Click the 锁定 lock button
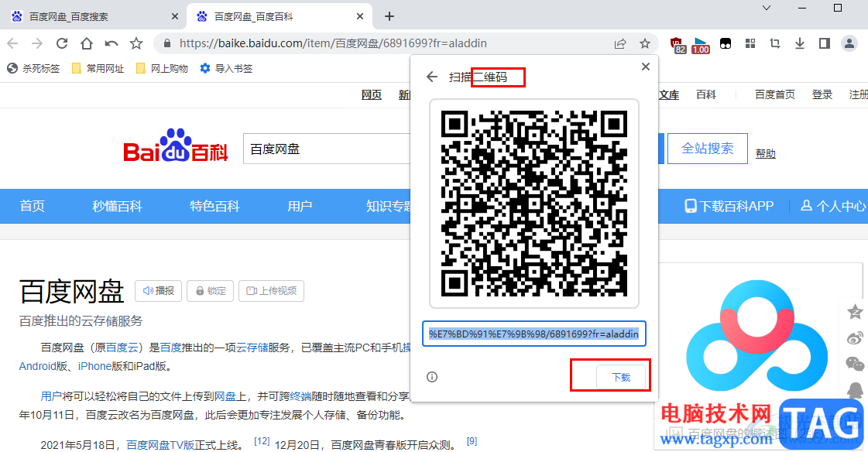 coord(211,291)
